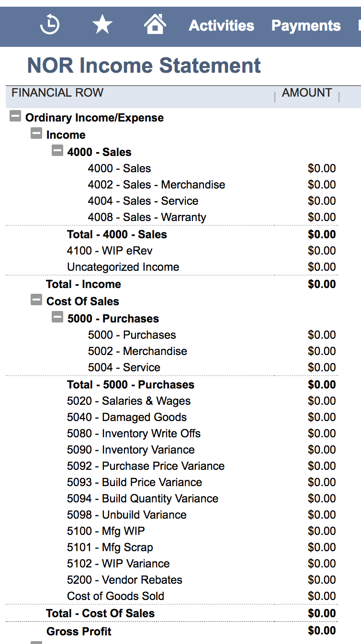Collapse Ordinary Income/Expense section
Viewport: 361px width, 644px height.
point(15,116)
